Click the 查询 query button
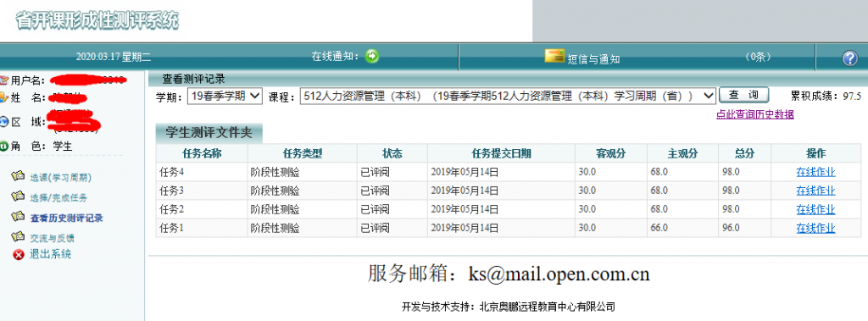Screen dimensions: 868x321 [744, 95]
